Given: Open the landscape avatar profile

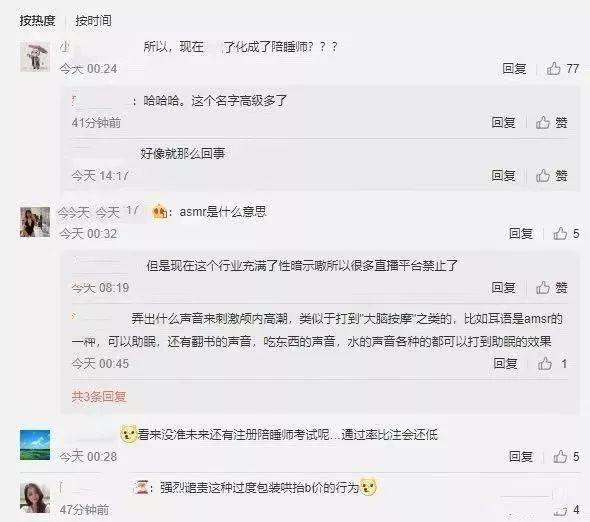Looking at the screenshot, I should pos(35,445).
